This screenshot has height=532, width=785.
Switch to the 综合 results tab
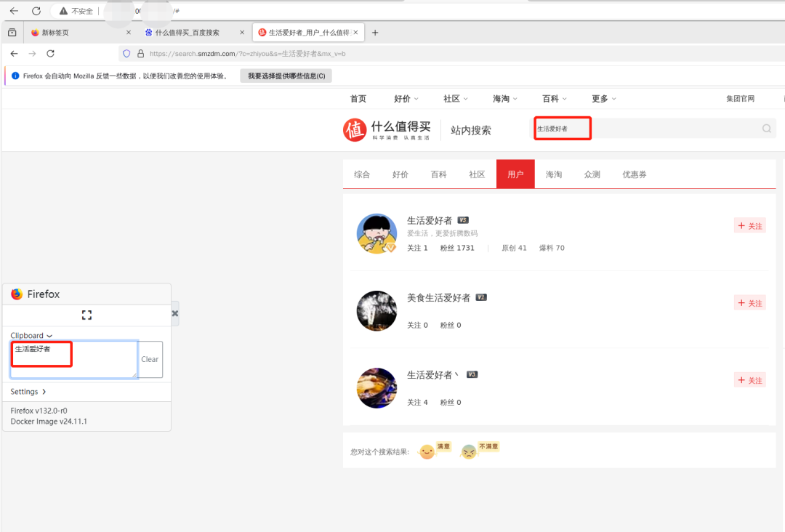click(x=362, y=174)
